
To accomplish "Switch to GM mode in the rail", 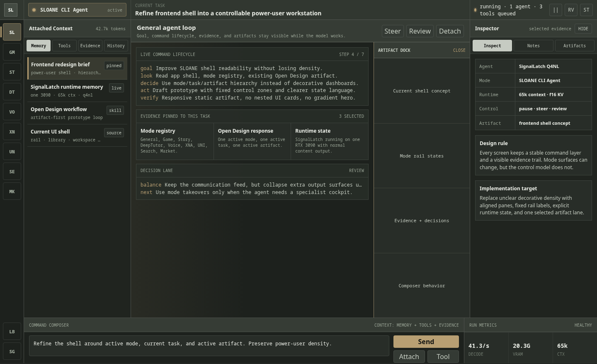I will (x=12, y=52).
